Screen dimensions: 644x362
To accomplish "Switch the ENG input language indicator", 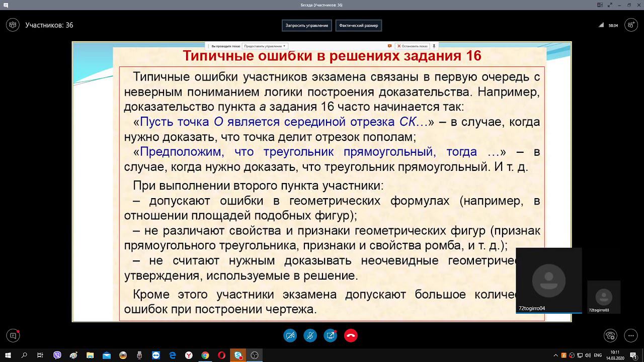I will click(x=598, y=355).
